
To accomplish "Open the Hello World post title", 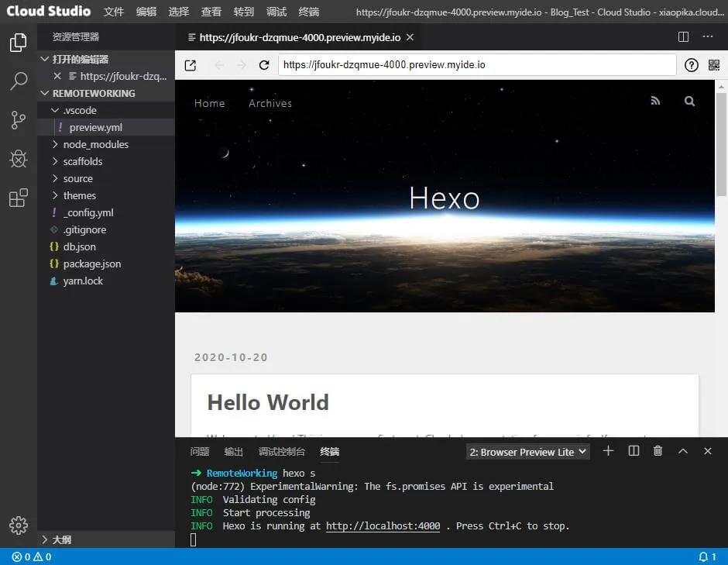I will point(268,402).
